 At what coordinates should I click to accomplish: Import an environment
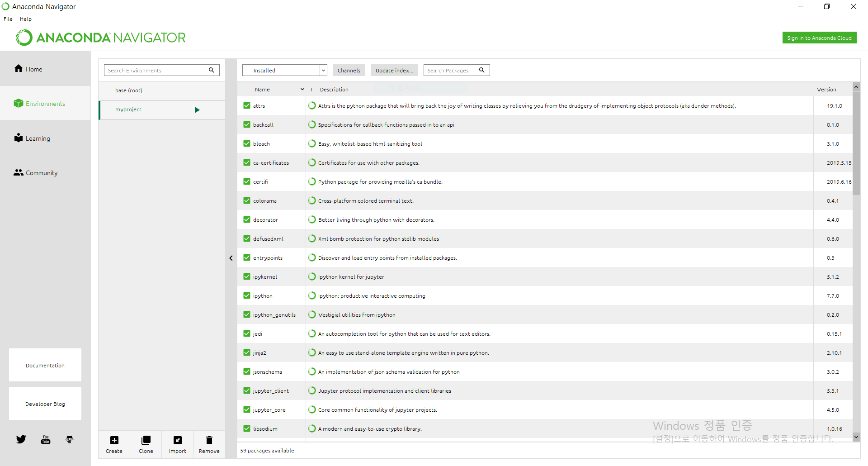[x=177, y=444]
